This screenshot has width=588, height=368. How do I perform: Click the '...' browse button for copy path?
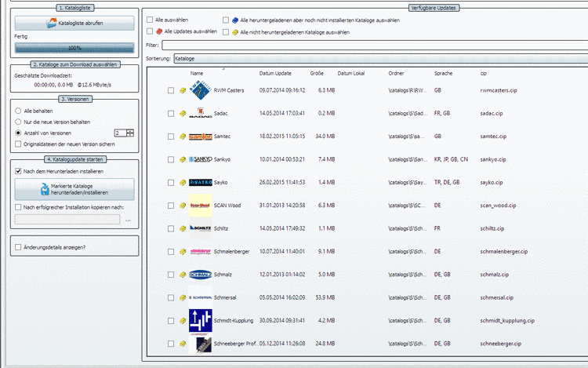pos(129,220)
